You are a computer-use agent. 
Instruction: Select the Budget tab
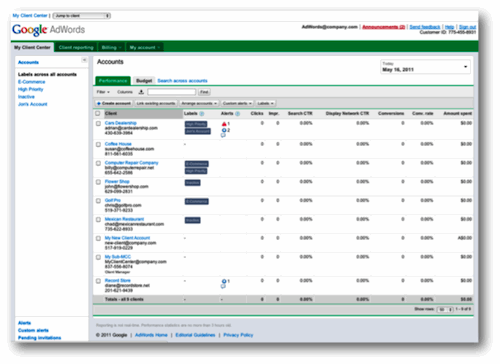144,81
